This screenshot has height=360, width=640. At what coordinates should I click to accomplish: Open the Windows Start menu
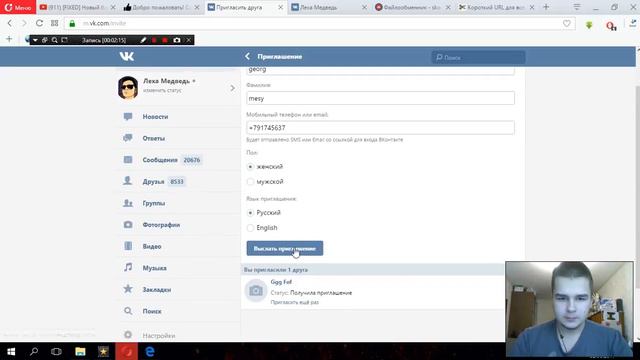(x=11, y=351)
